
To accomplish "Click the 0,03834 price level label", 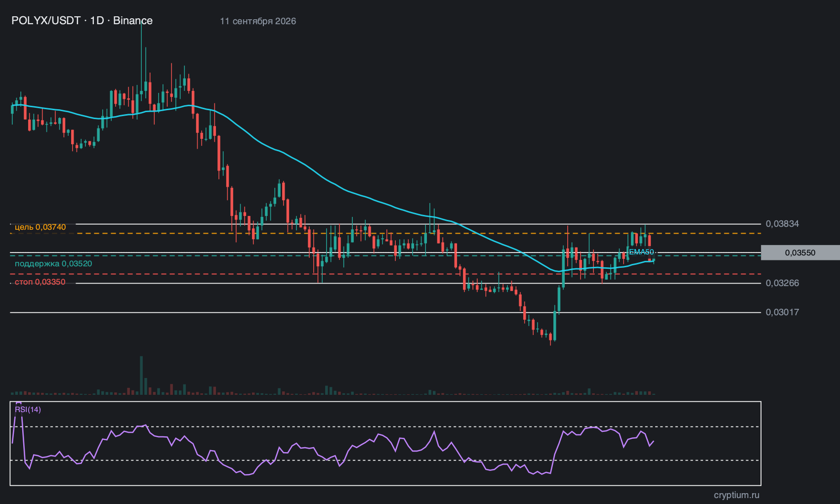I will click(782, 224).
